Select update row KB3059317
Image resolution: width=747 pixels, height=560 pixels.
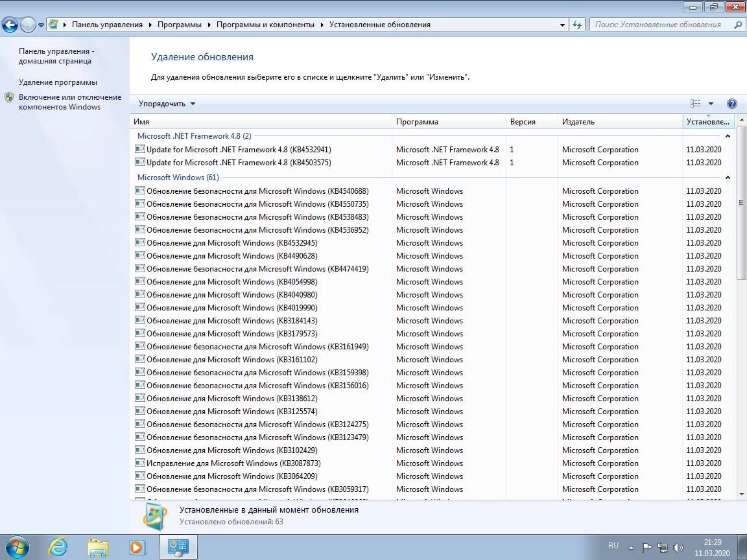[433, 489]
